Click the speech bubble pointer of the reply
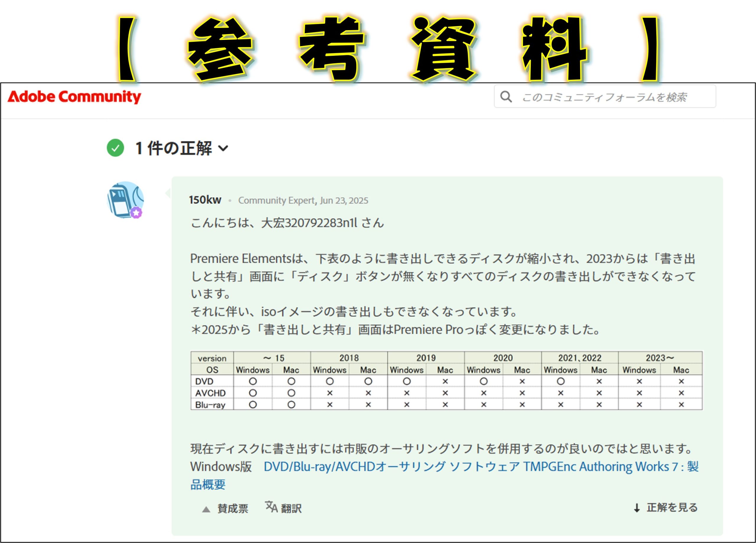Viewport: 756px width, 543px height. [x=168, y=193]
